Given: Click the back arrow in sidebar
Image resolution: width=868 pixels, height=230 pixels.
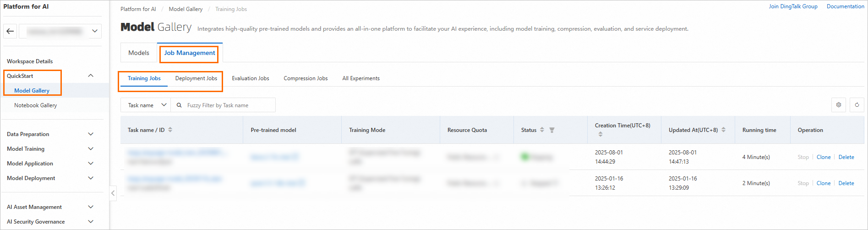Looking at the screenshot, I should pyautogui.click(x=10, y=31).
